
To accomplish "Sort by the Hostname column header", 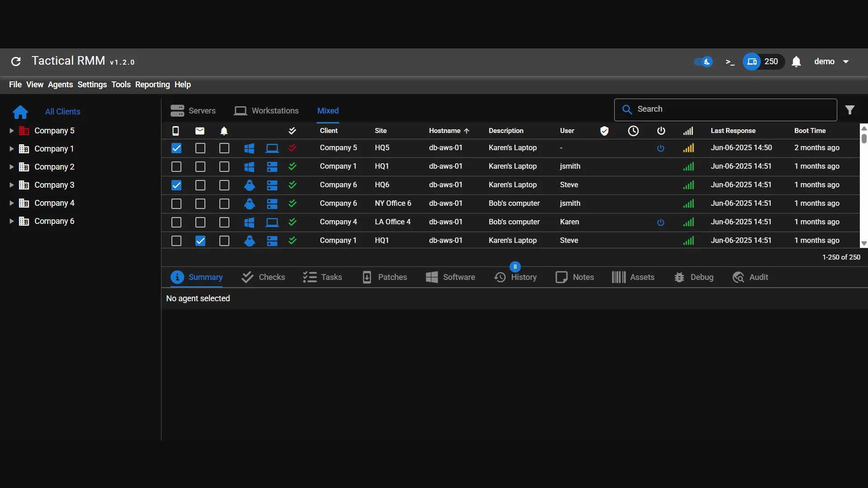I will click(445, 131).
